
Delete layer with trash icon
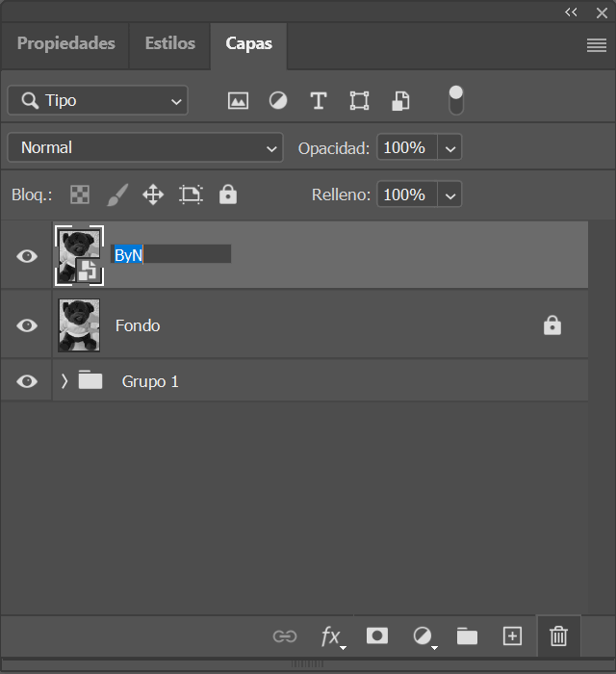[558, 635]
